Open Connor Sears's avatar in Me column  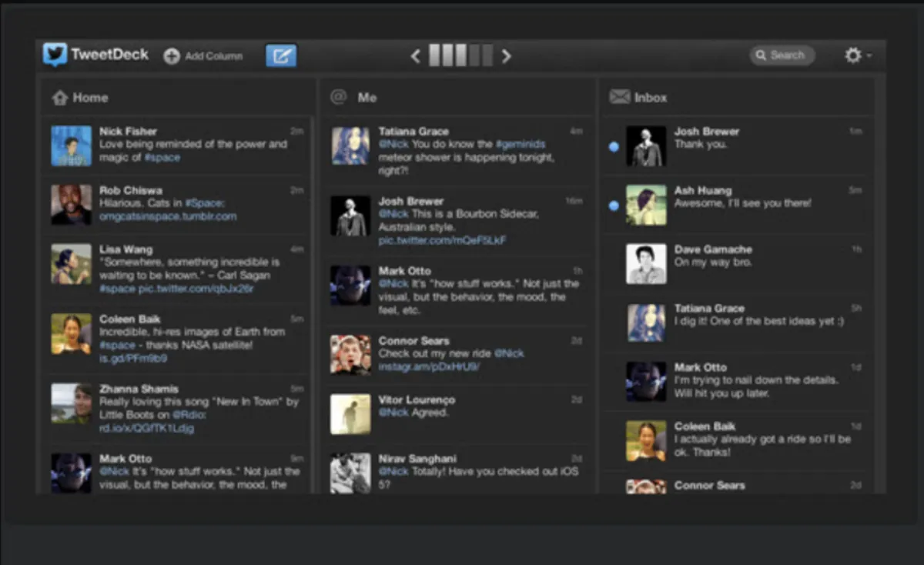(350, 355)
